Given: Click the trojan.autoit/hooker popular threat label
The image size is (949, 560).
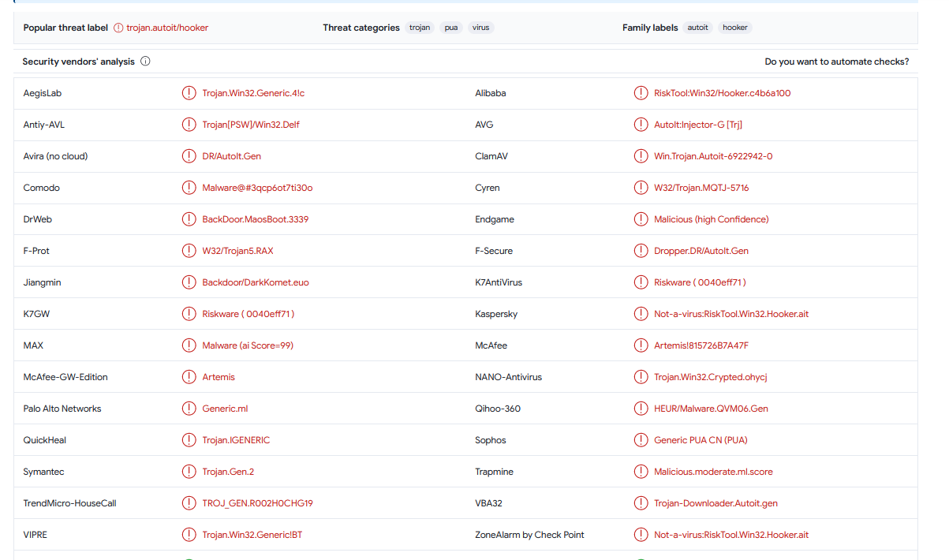Looking at the screenshot, I should (167, 28).
